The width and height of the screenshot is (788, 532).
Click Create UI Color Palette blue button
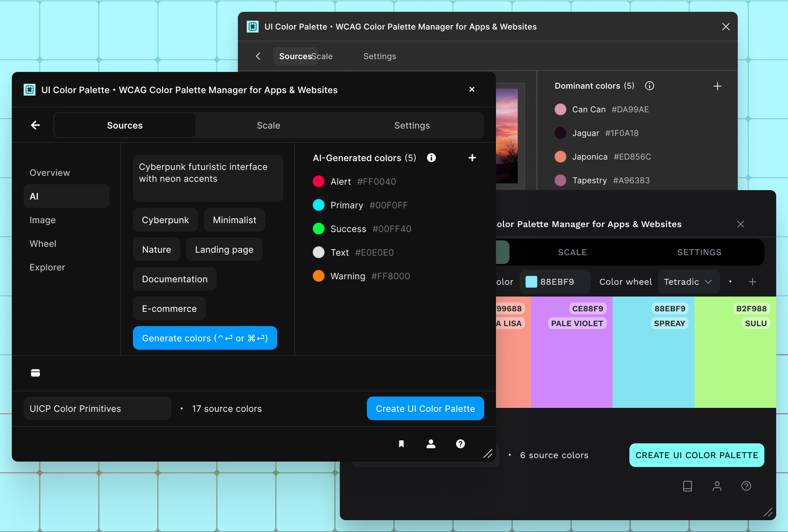[x=425, y=408]
